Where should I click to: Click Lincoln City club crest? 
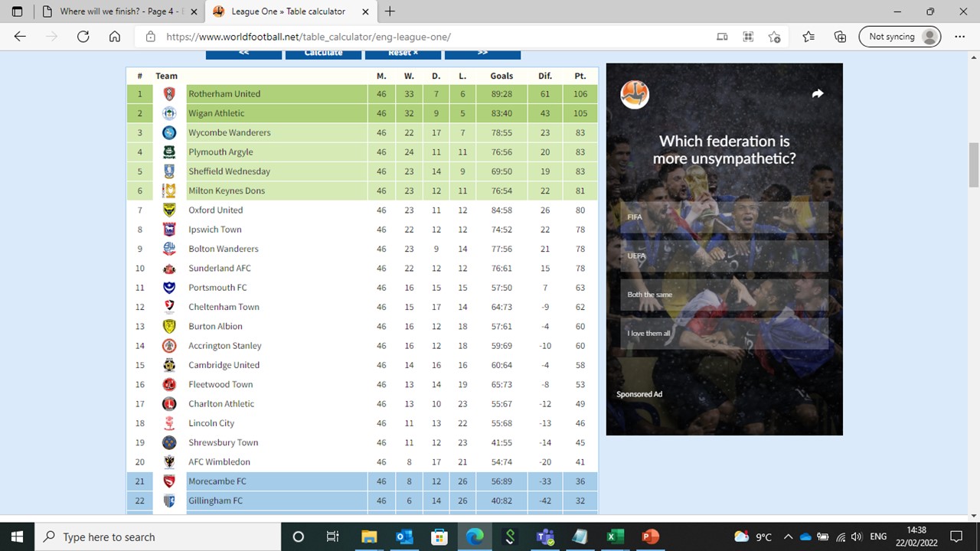[x=169, y=423]
